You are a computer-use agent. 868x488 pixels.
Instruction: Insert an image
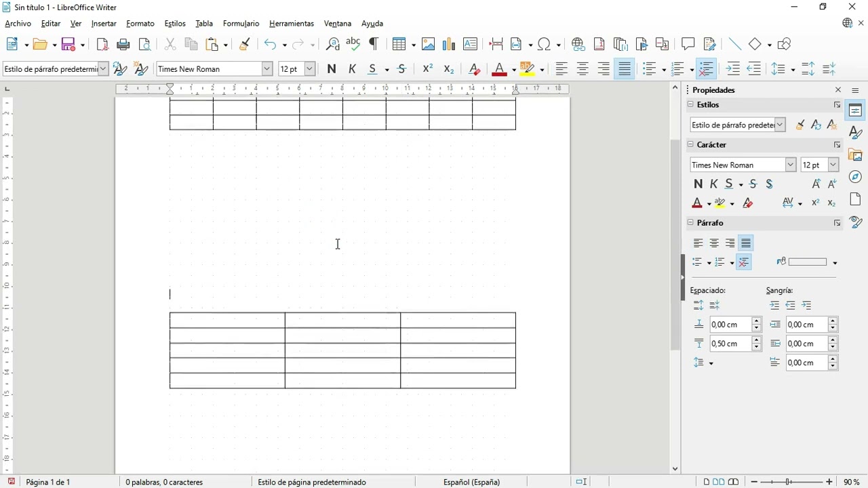428,44
